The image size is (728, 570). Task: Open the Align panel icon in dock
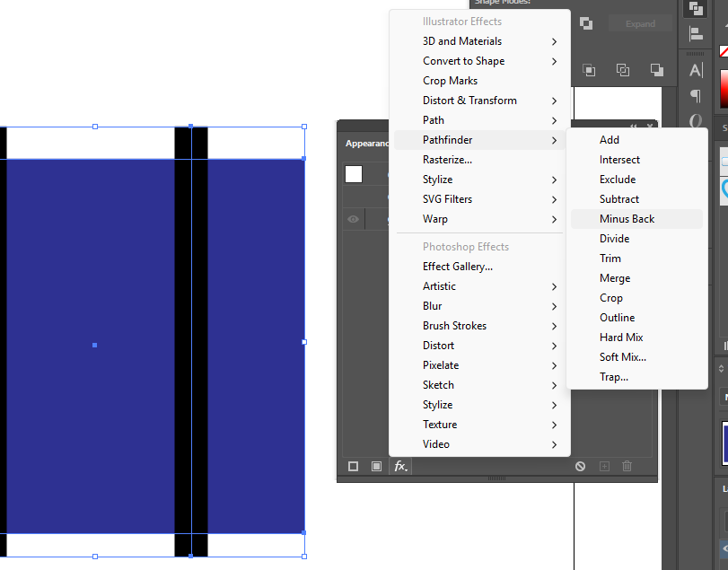pyautogui.click(x=696, y=33)
